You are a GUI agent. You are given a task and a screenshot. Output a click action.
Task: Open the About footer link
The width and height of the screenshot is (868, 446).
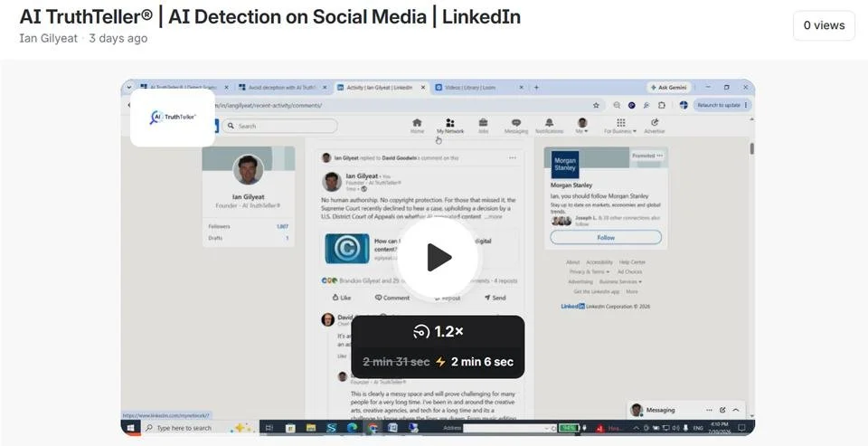(x=573, y=262)
